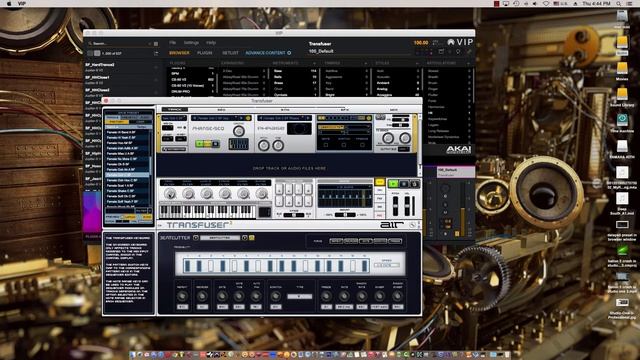Click the stop button beside Transfuser's green play
Viewport: 640px width, 360px height.
404,184
